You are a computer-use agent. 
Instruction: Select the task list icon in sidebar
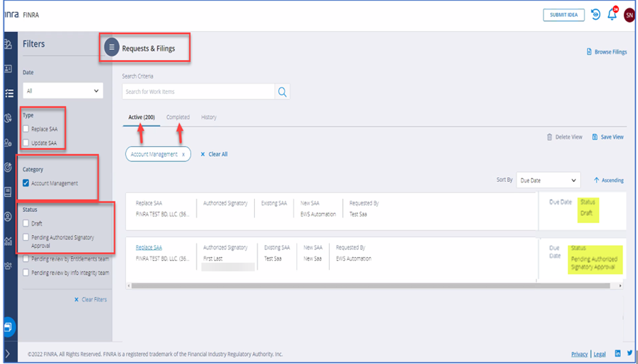(x=9, y=93)
